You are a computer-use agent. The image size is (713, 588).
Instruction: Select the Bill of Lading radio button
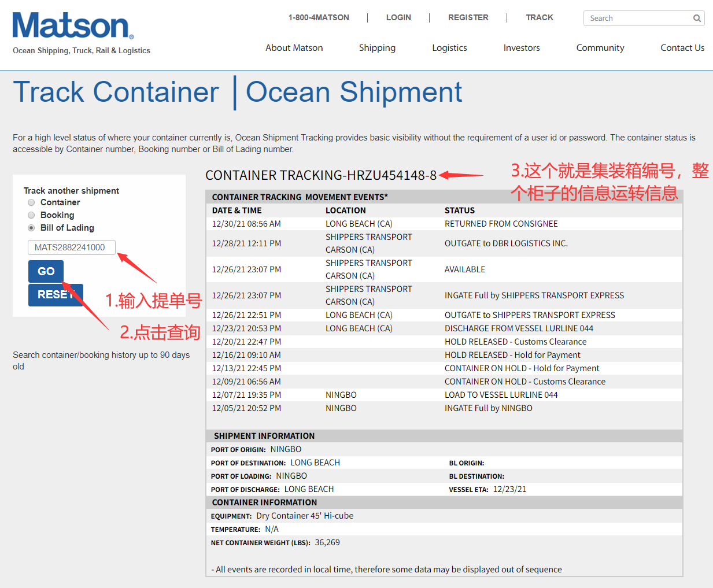[31, 228]
